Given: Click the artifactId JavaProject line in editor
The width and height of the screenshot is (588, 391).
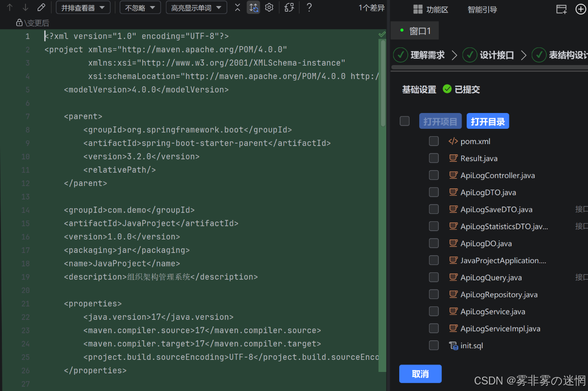Looking at the screenshot, I should click(x=151, y=224).
